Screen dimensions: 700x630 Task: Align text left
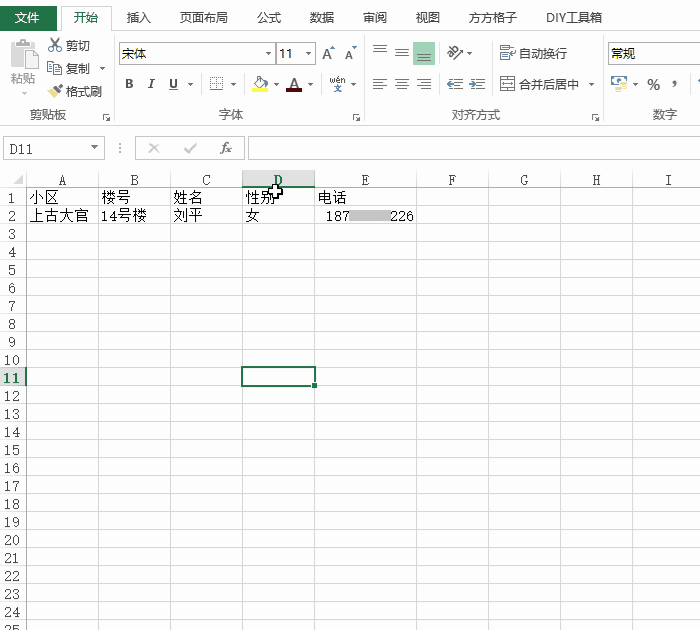pyautogui.click(x=380, y=84)
